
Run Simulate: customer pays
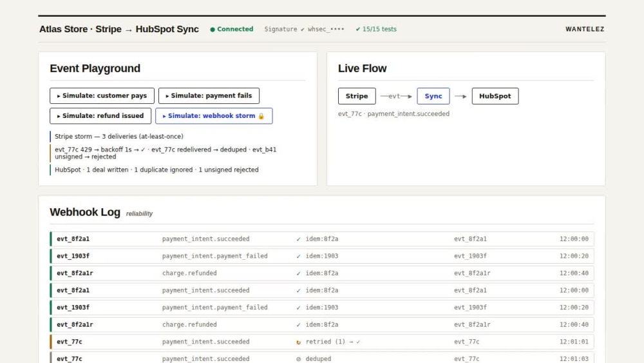pos(102,96)
